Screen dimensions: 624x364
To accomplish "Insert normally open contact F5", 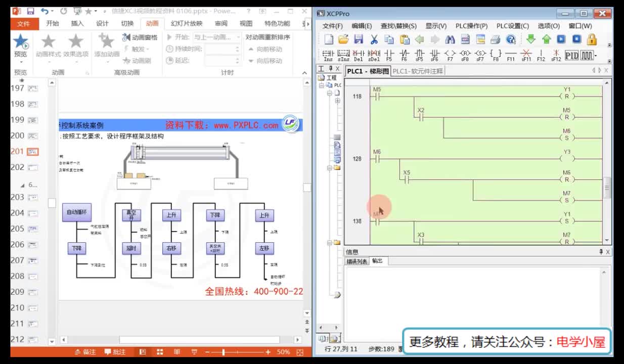I will 389,56.
